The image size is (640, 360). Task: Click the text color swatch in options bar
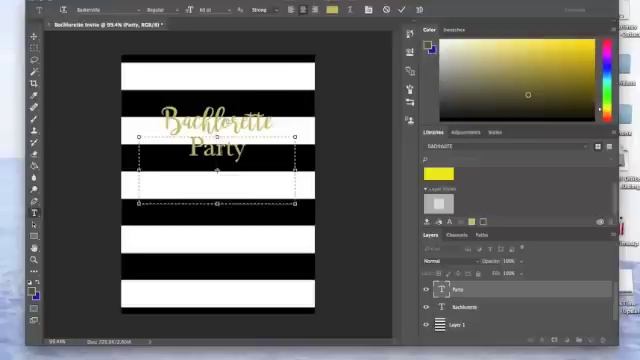click(332, 10)
